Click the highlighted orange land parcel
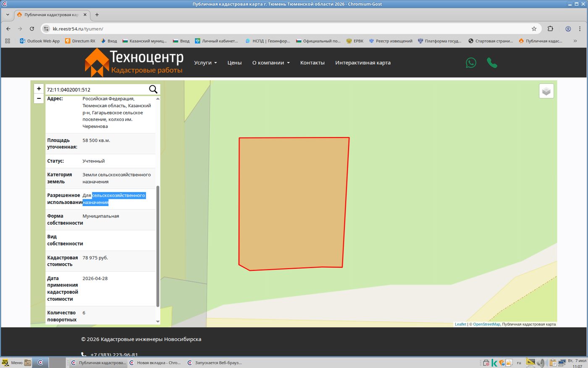The height and width of the screenshot is (368, 588). [x=294, y=203]
